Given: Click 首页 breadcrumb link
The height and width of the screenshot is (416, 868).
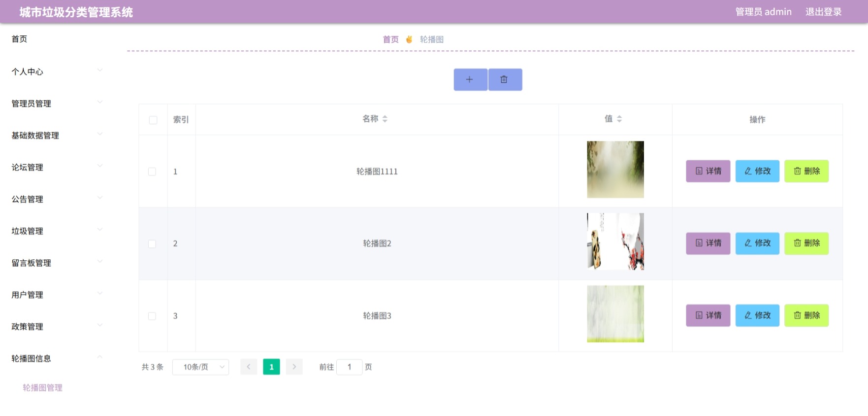Looking at the screenshot, I should 391,39.
